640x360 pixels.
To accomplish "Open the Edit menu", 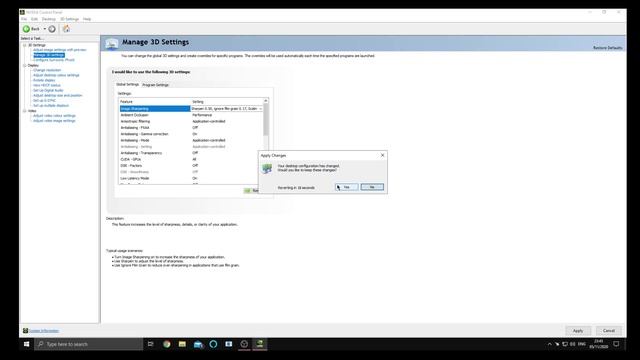I will (34, 19).
